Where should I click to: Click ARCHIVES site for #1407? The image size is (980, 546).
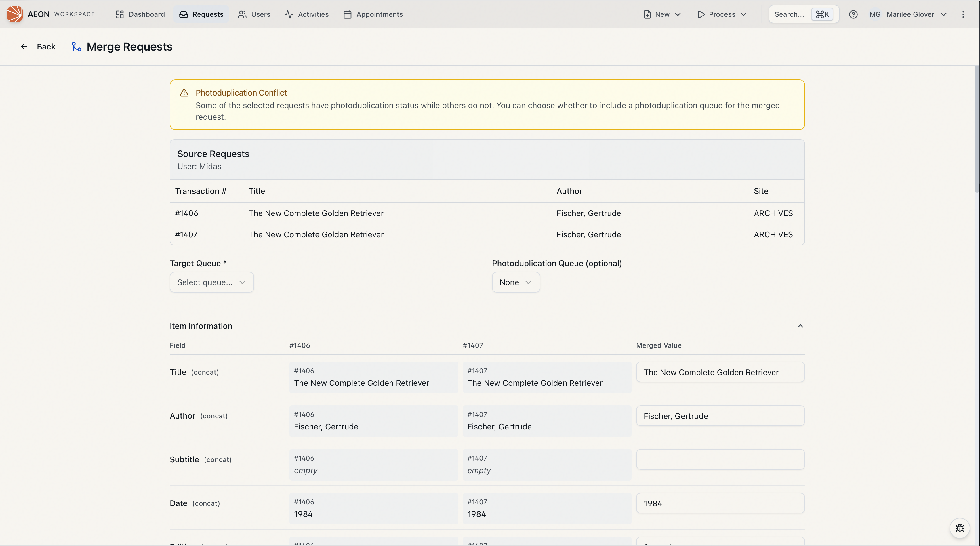(773, 234)
